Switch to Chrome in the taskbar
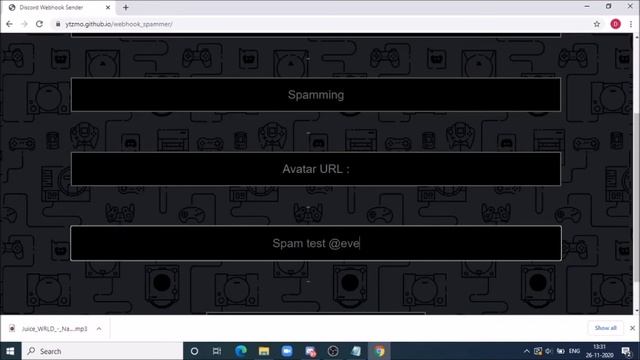This screenshot has height=360, width=640. (x=380, y=351)
